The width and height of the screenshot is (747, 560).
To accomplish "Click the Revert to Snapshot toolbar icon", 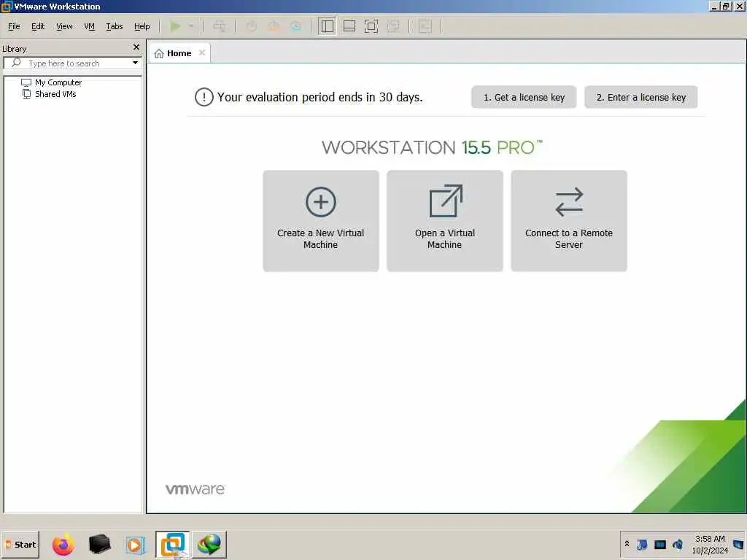I will (x=274, y=26).
